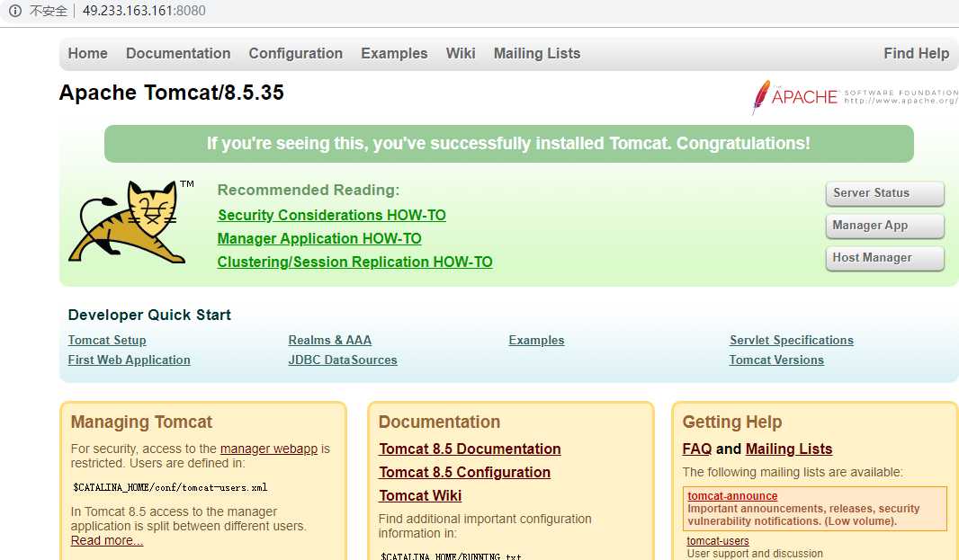The width and height of the screenshot is (959, 560).
Task: Open Configuration in navigation bar
Action: pyautogui.click(x=295, y=53)
